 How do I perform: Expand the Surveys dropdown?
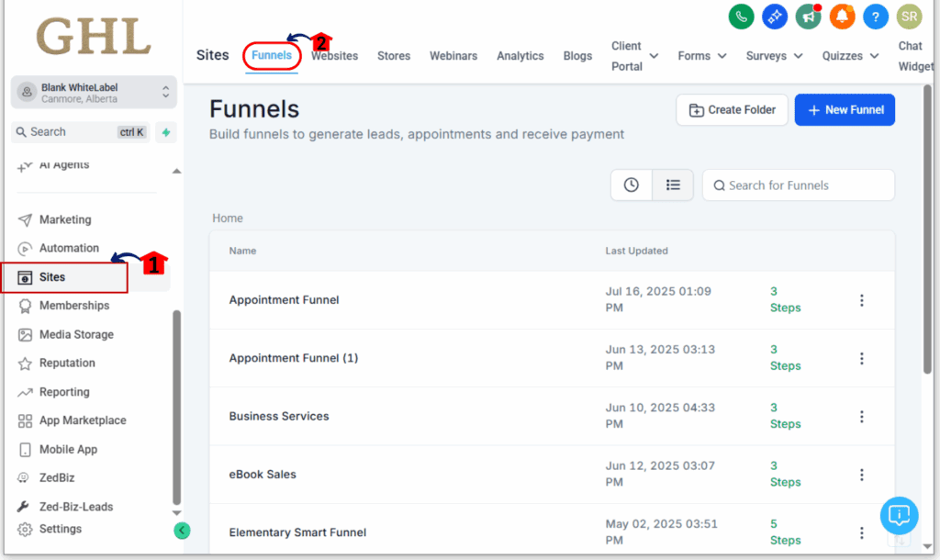pos(774,56)
